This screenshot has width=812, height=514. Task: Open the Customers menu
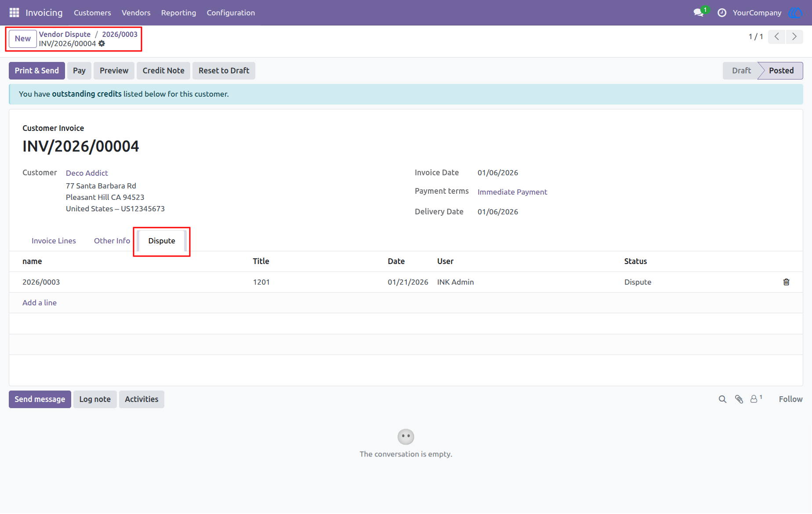click(92, 13)
